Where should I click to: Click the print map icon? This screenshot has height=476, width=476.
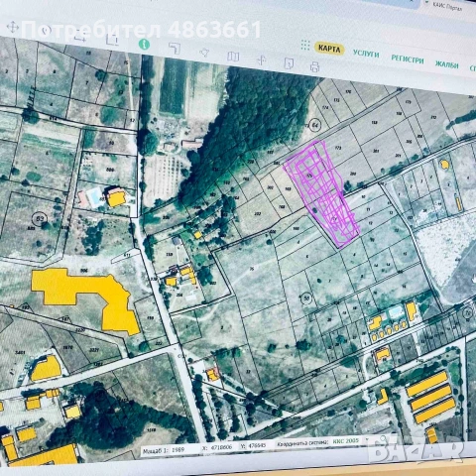pyautogui.click(x=314, y=66)
